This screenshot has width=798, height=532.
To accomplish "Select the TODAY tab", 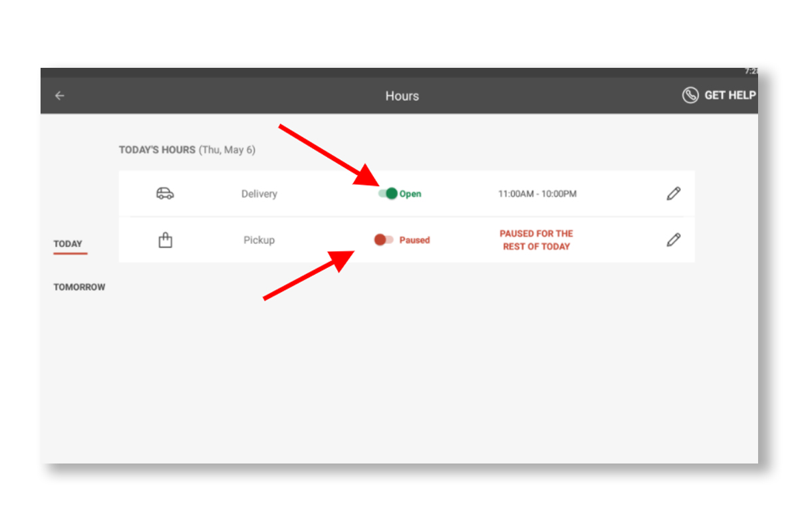I will [68, 244].
